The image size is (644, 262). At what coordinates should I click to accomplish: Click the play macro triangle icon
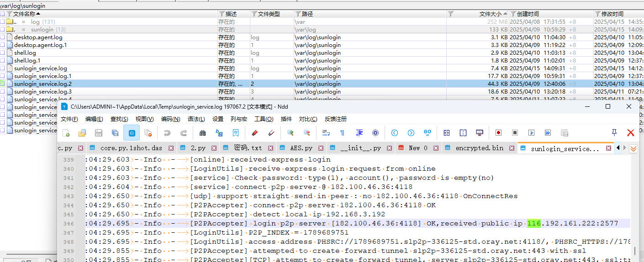click(x=531, y=133)
